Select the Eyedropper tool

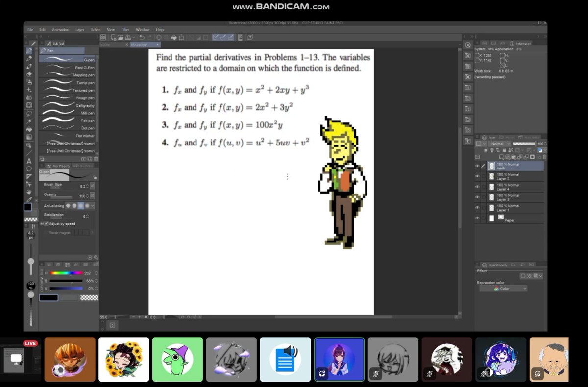pyautogui.click(x=29, y=199)
